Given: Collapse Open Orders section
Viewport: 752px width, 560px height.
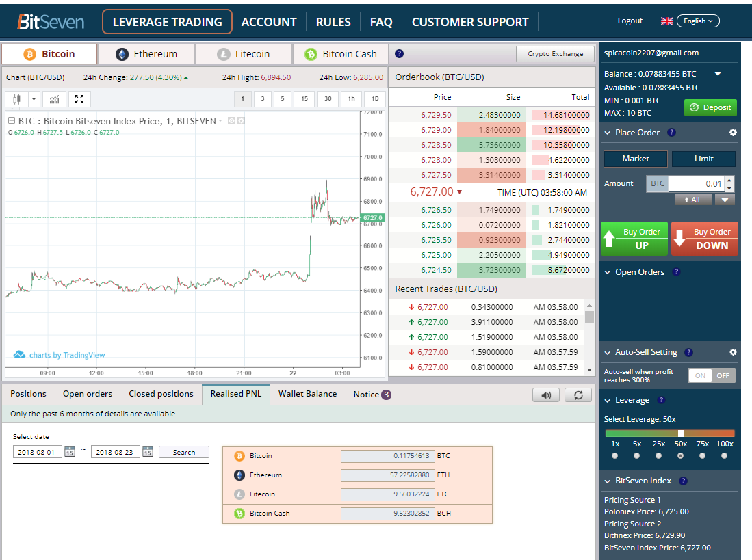Looking at the screenshot, I should pyautogui.click(x=607, y=272).
